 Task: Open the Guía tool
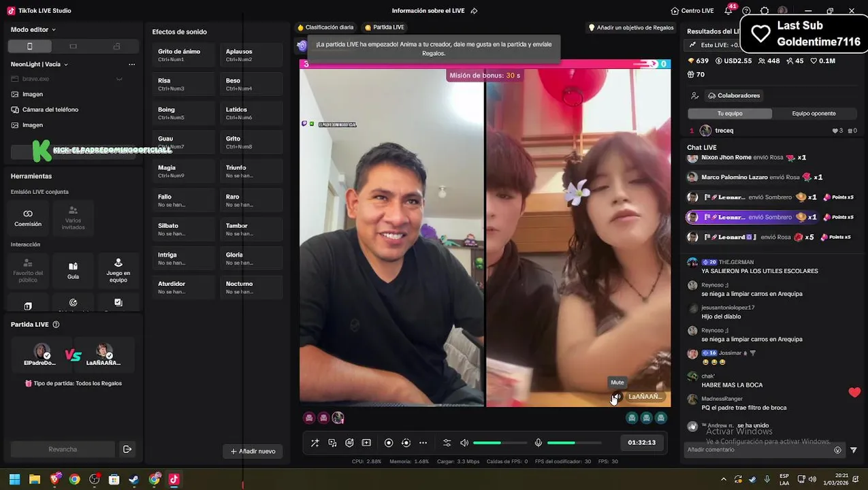coord(73,270)
